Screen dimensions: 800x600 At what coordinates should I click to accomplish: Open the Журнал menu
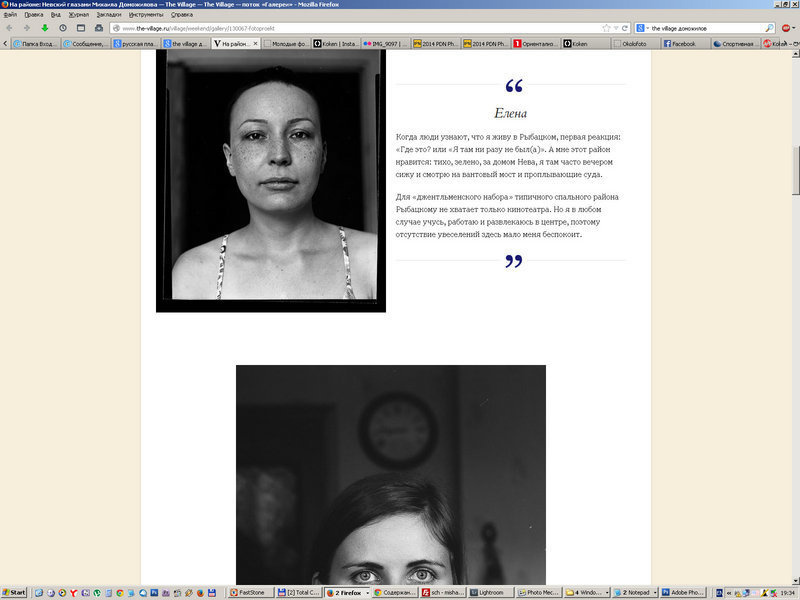coord(78,15)
